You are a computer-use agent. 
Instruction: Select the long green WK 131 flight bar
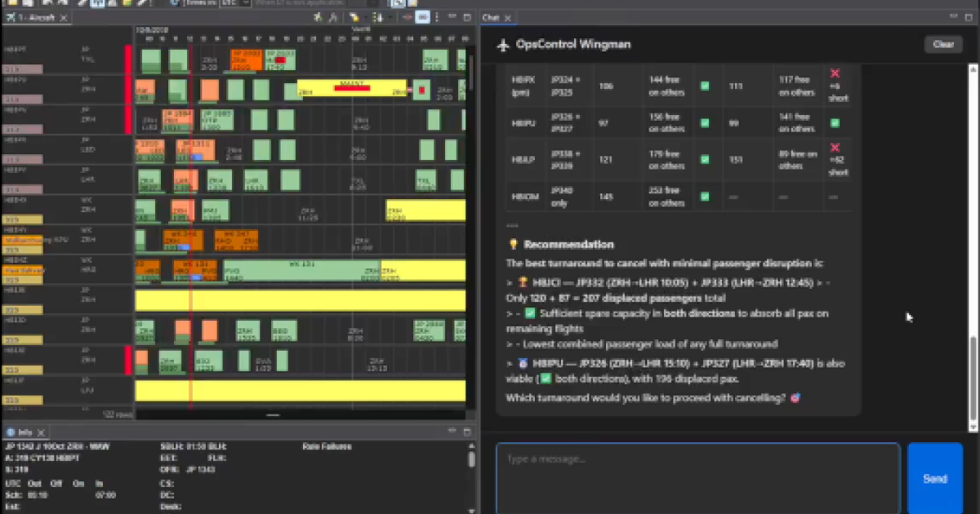[x=302, y=271]
